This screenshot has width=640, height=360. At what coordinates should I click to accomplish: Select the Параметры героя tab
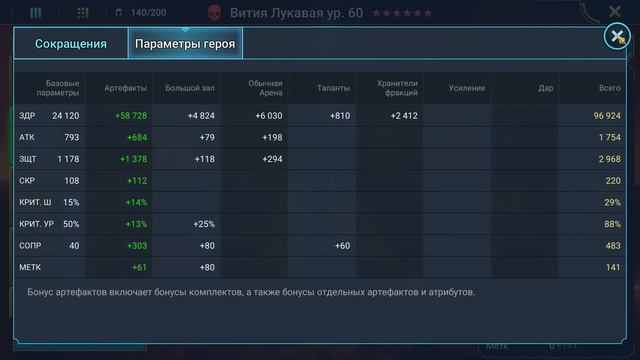[185, 44]
